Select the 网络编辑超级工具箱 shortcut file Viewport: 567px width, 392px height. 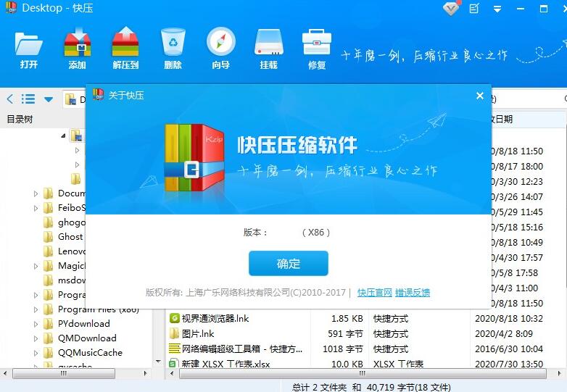tap(236, 349)
